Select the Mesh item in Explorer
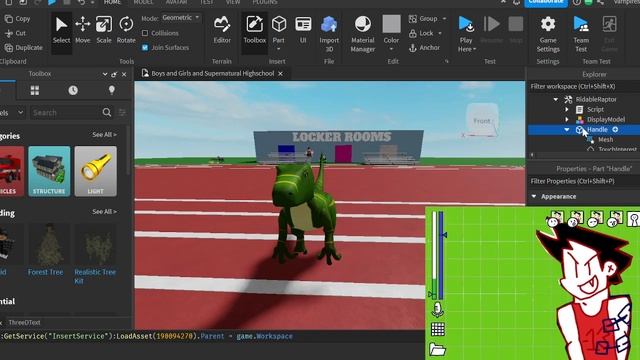The width and height of the screenshot is (640, 360). click(x=605, y=140)
